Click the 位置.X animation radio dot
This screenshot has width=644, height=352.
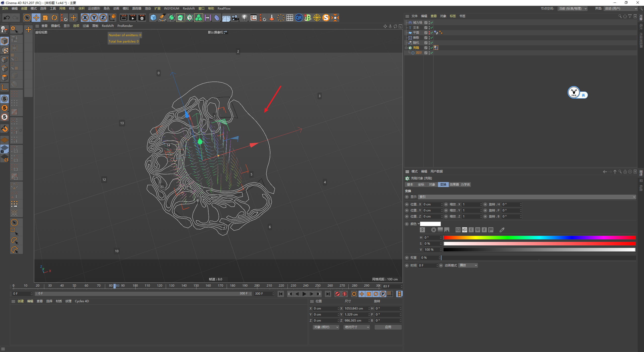pyautogui.click(x=407, y=204)
